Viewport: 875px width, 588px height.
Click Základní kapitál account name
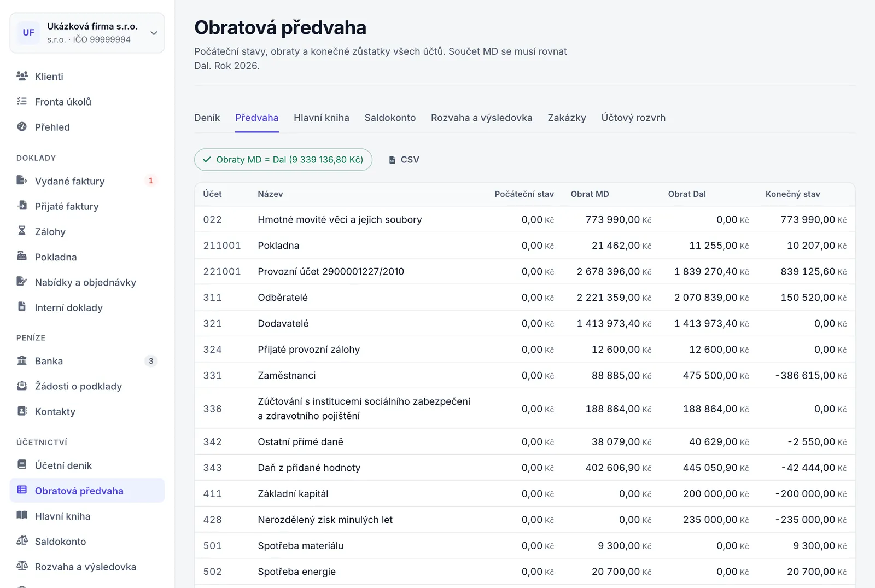pos(293,493)
